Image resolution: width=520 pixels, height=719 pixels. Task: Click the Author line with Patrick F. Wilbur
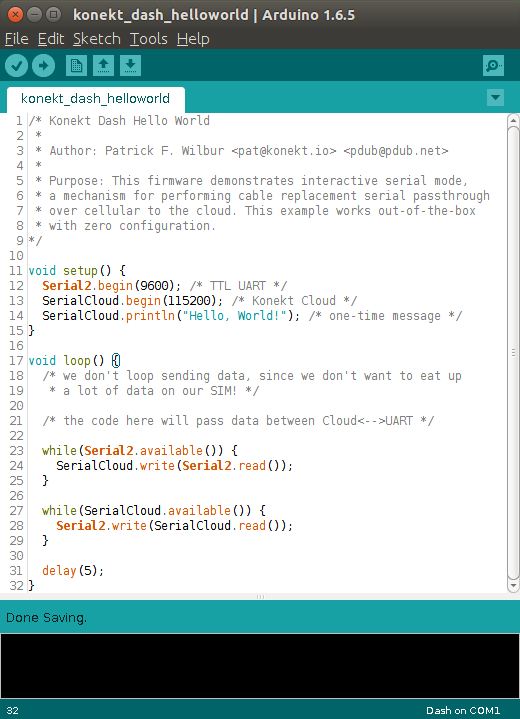[242, 151]
